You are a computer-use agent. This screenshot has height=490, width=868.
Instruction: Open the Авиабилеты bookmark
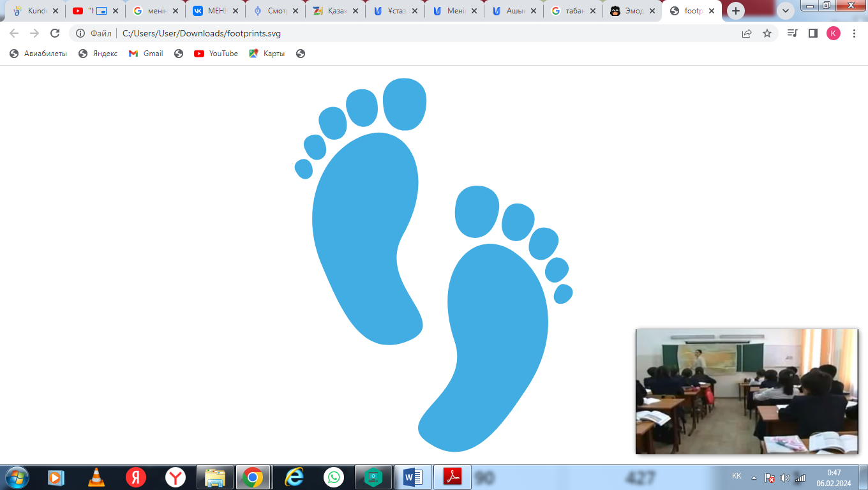pos(38,54)
